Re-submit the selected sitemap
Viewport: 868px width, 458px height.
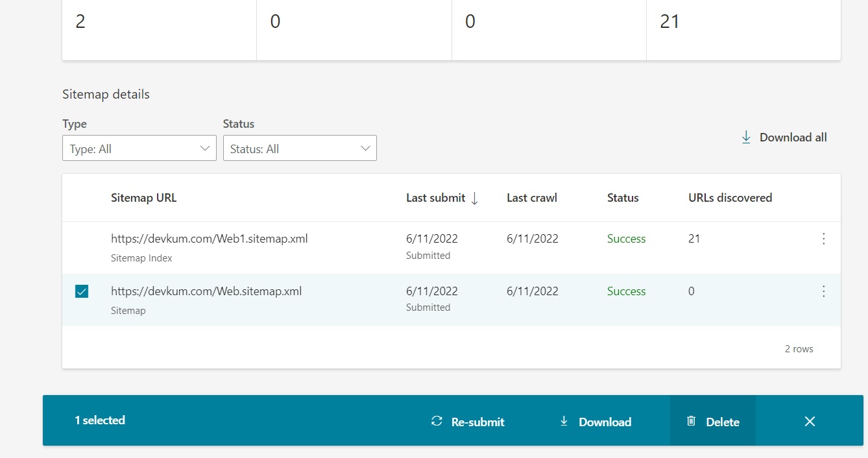(x=468, y=422)
